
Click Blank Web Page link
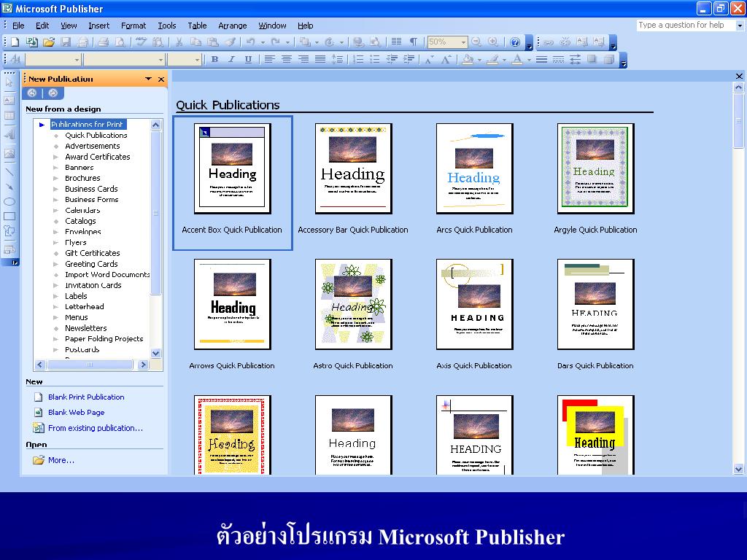[76, 413]
